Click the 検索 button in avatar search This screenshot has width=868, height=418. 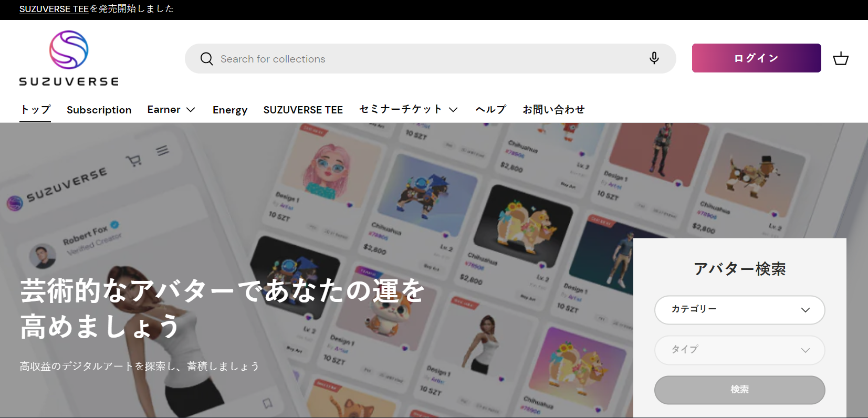pos(739,390)
